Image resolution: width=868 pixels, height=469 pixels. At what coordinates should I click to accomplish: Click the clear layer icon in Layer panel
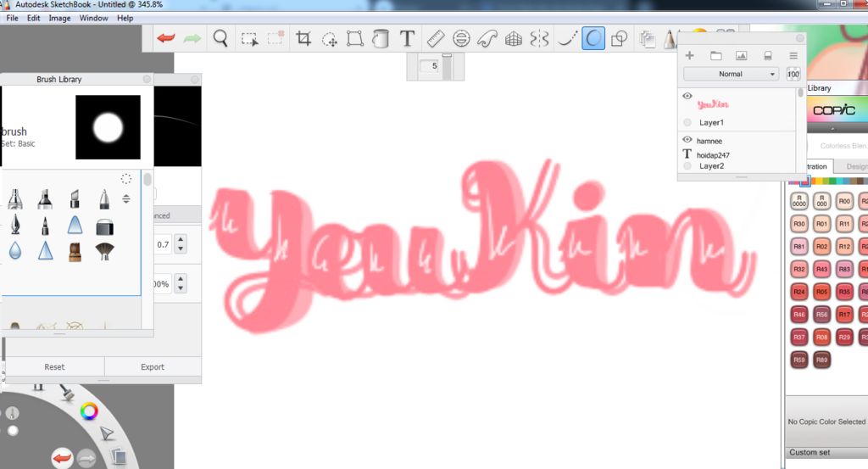click(x=768, y=55)
